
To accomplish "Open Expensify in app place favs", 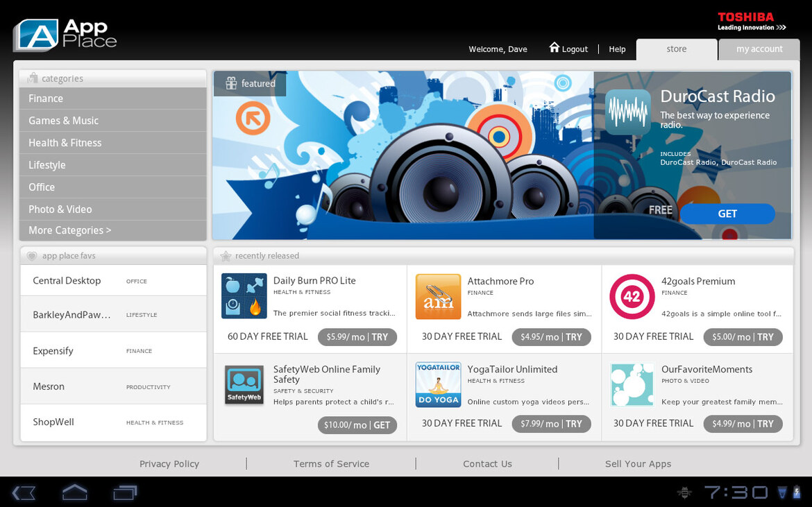I will tap(113, 351).
